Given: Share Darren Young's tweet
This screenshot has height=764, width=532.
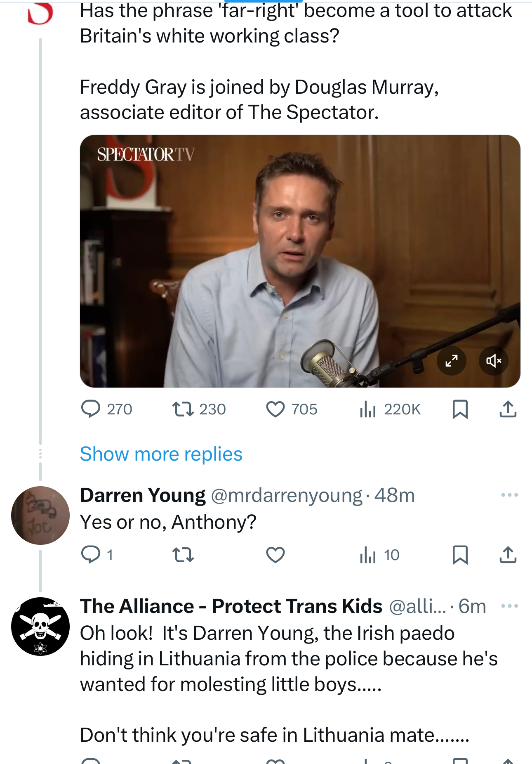Looking at the screenshot, I should (508, 555).
